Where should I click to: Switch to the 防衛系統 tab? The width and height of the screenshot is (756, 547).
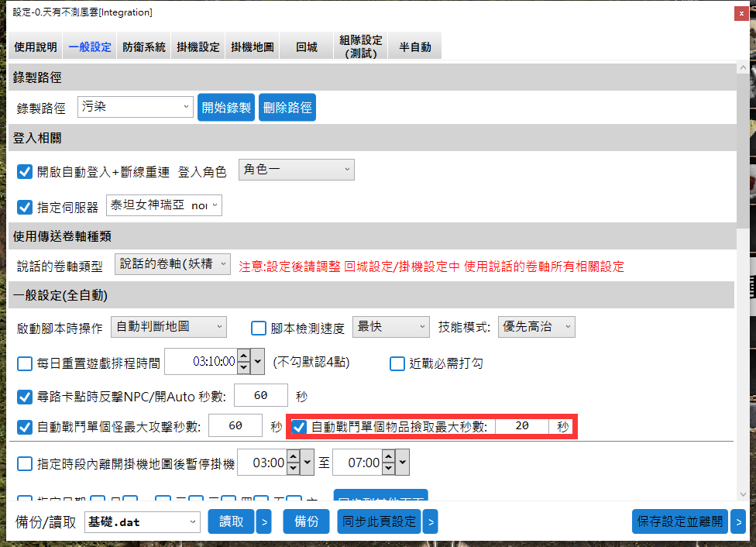click(144, 47)
